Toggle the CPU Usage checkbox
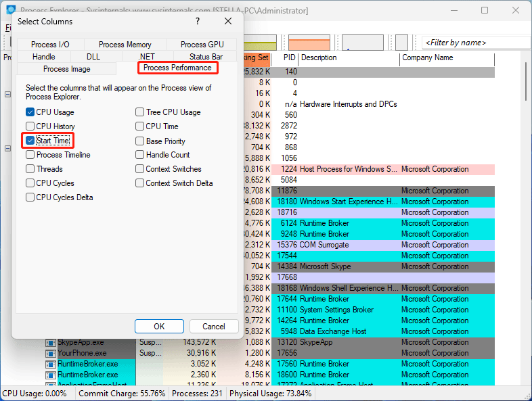Image resolution: width=532 pixels, height=401 pixels. point(30,112)
